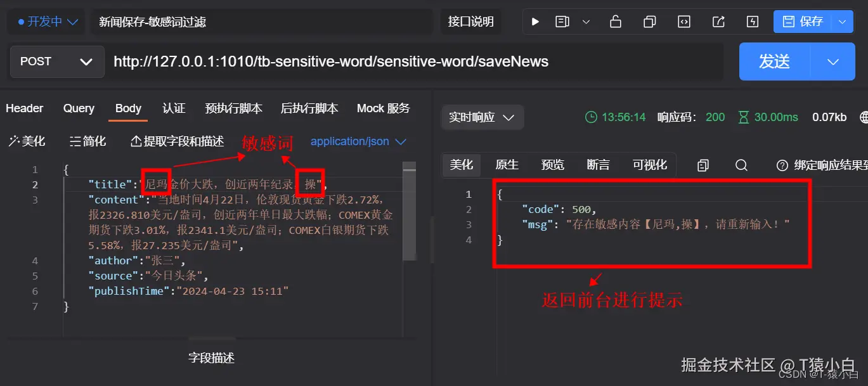Image resolution: width=868 pixels, height=386 pixels.
Task: Open the POST method dropdown
Action: 56,61
